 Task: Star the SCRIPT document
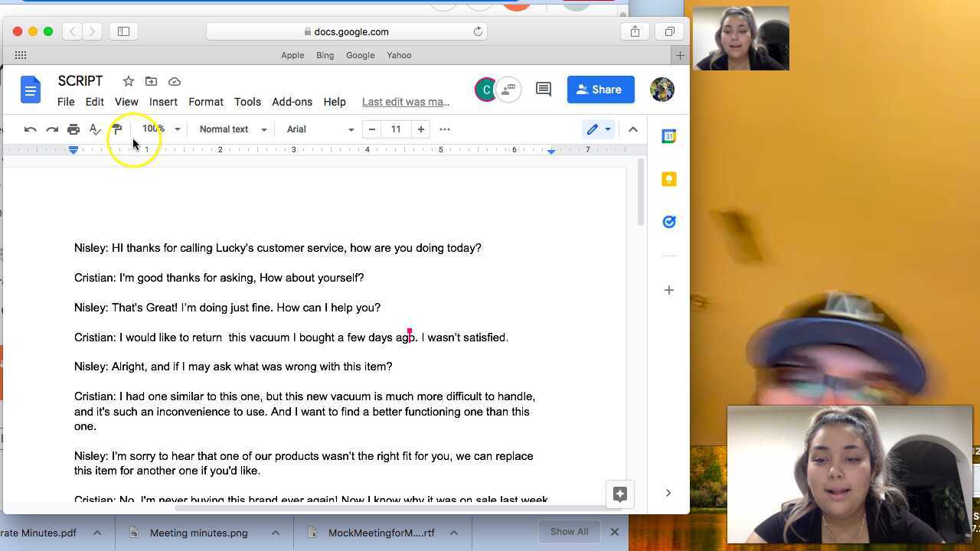point(129,81)
